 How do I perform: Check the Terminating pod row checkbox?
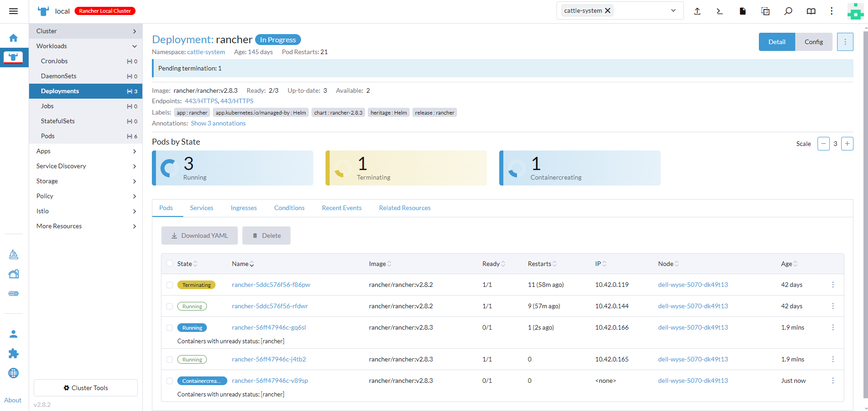click(170, 285)
